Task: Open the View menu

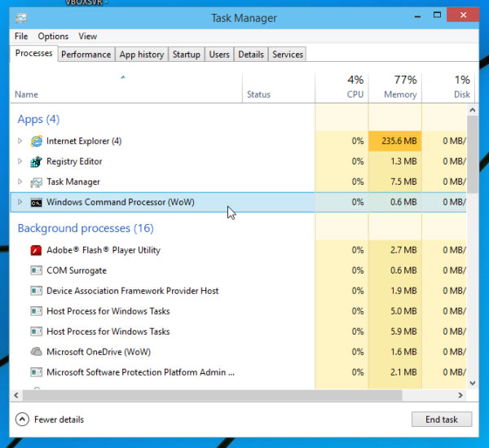Action: coord(88,36)
